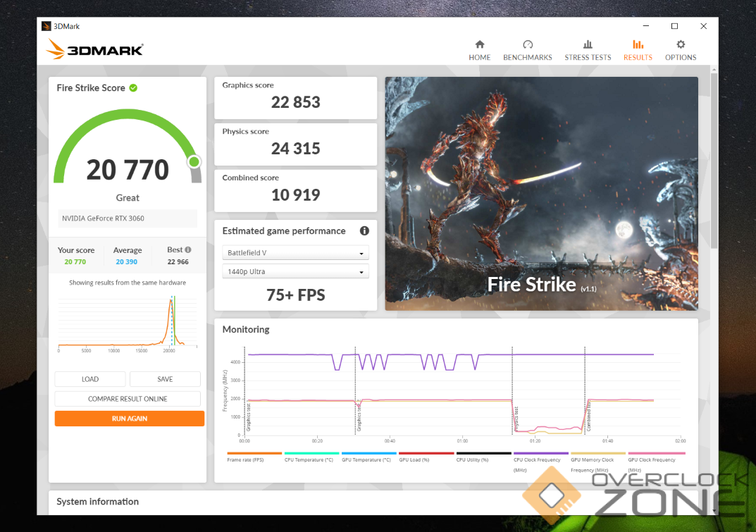Toggle GPU Temperature legend swatch
Image resolution: width=756 pixels, height=532 pixels.
pyautogui.click(x=368, y=453)
